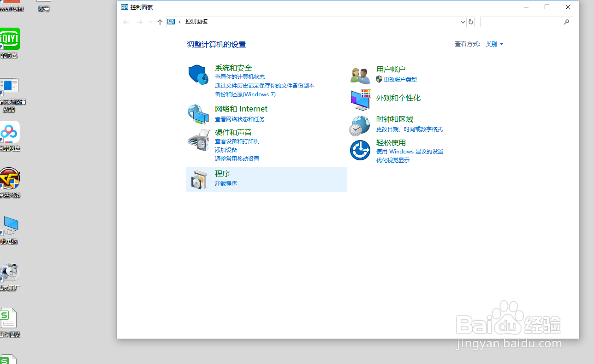Launch 爱奇艺 from the desktop
The height and width of the screenshot is (364, 594).
(x=10, y=39)
